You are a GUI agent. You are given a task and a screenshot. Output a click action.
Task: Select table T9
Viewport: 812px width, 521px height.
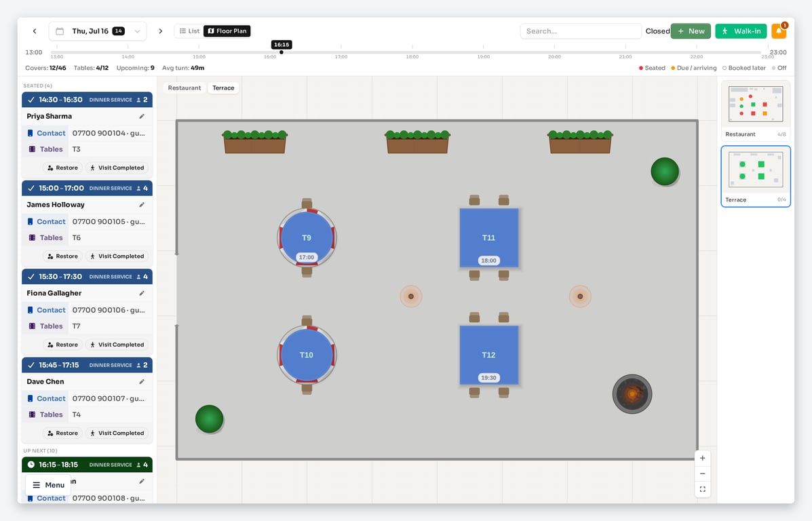(307, 237)
